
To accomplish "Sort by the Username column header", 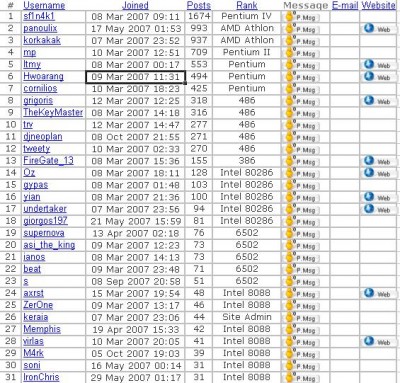I will coord(44,5).
